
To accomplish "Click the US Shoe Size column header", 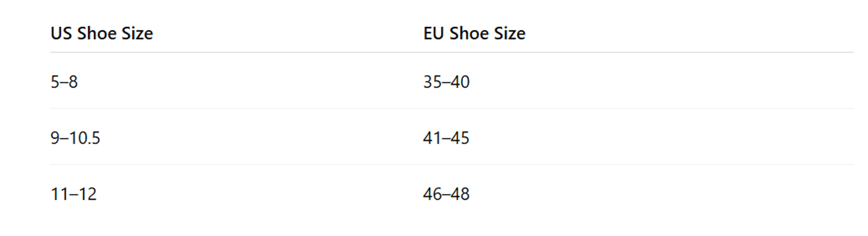I will (x=102, y=33).
